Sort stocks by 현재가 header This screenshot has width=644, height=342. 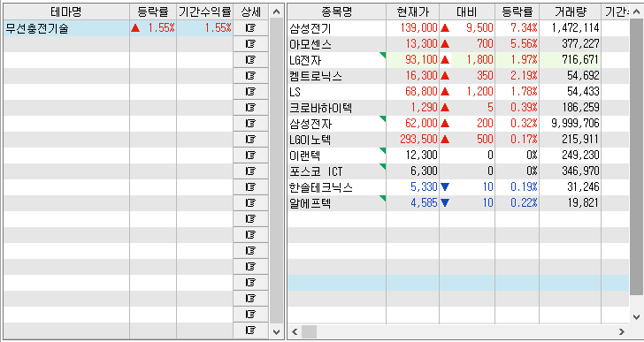[x=413, y=11]
